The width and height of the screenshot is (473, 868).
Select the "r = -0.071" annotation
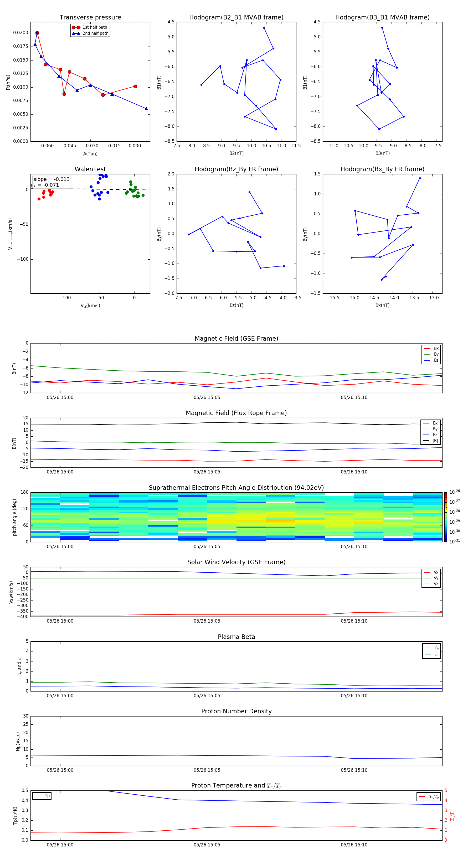47,185
